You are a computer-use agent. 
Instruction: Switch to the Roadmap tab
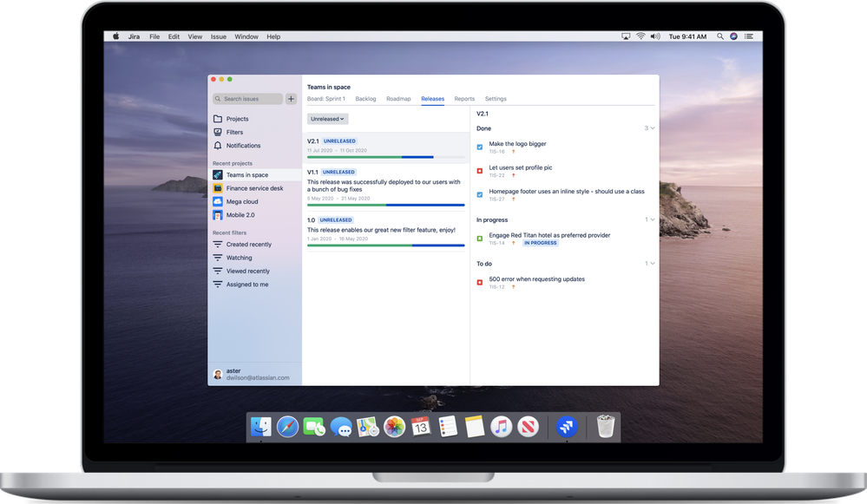[x=398, y=99]
